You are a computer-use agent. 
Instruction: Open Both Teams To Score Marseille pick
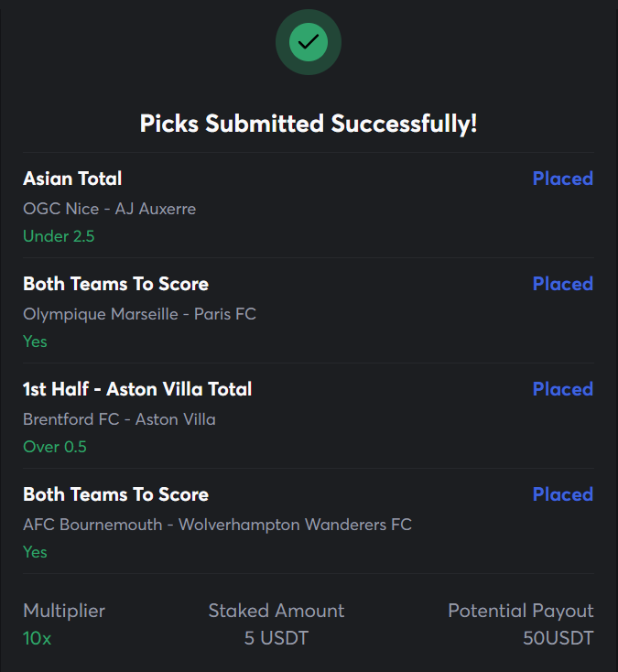(115, 284)
